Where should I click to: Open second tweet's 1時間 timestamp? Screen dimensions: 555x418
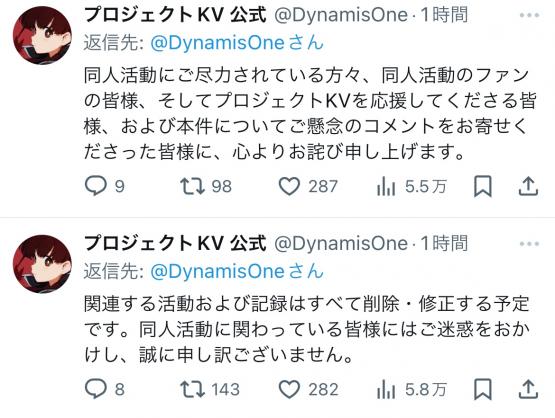click(x=444, y=244)
